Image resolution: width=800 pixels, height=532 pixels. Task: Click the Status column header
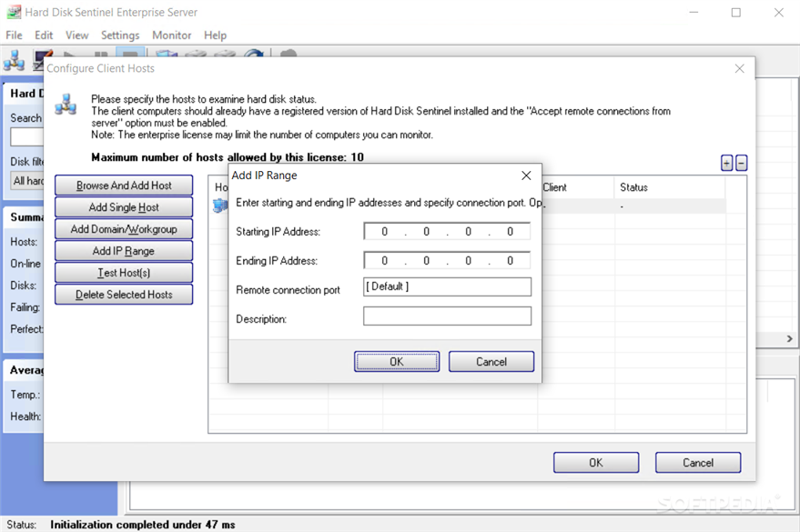tap(669, 187)
